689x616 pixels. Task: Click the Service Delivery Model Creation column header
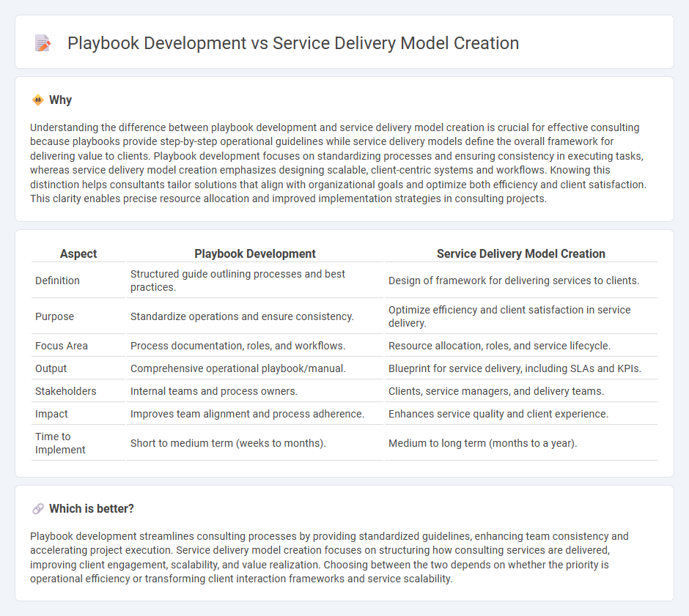click(520, 253)
